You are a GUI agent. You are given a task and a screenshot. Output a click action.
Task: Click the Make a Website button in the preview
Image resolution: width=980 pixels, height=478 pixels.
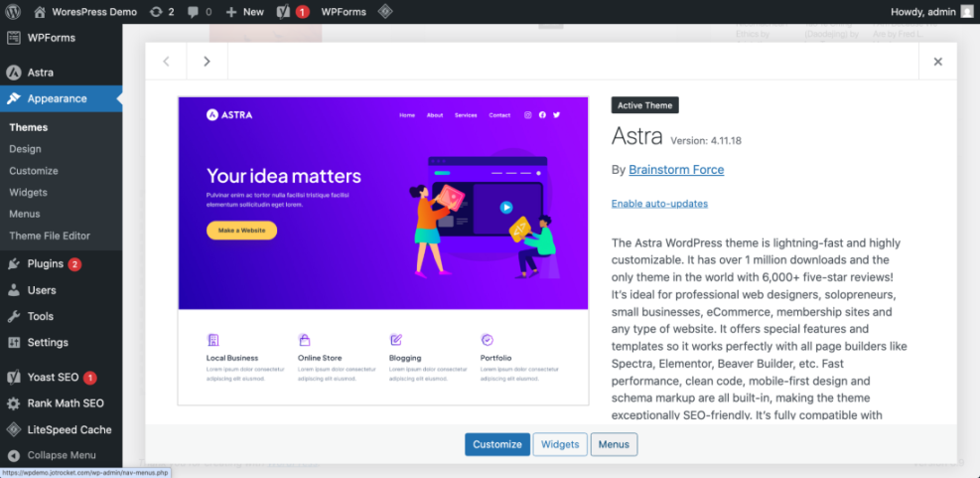(242, 231)
